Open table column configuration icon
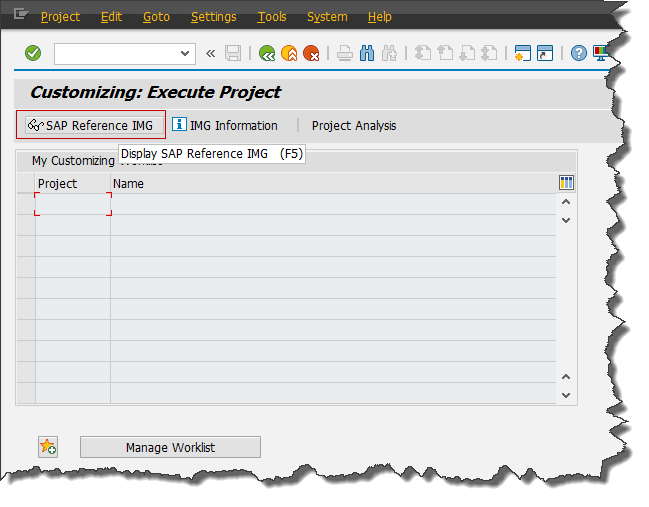This screenshot has height=507, width=649. 566,183
